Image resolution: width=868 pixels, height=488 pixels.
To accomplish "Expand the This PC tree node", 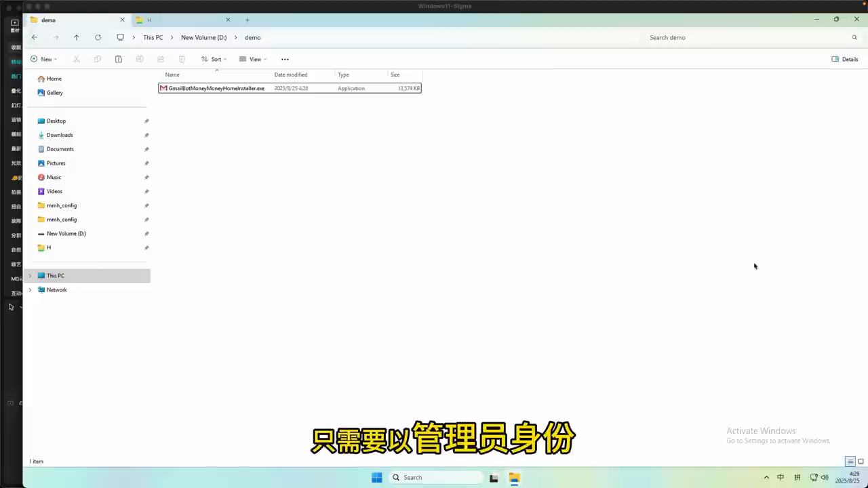I will (30, 276).
